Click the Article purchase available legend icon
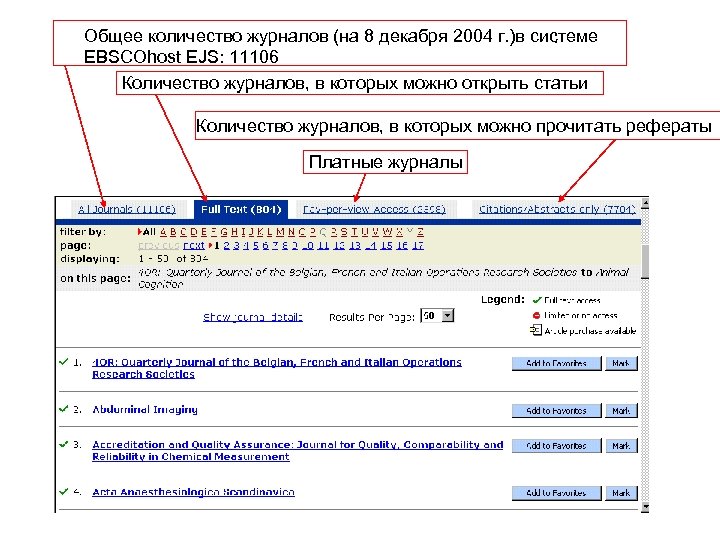This screenshot has width=720, height=540. tap(536, 330)
